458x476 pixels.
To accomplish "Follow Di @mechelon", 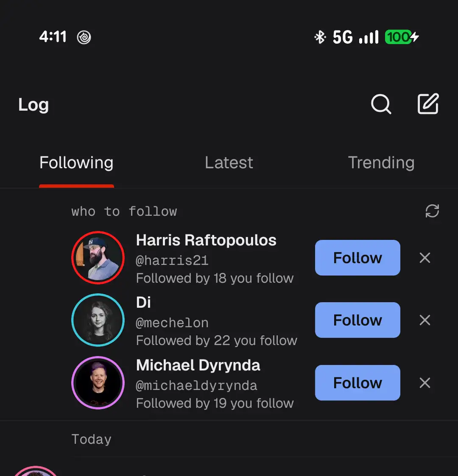I will click(x=357, y=320).
